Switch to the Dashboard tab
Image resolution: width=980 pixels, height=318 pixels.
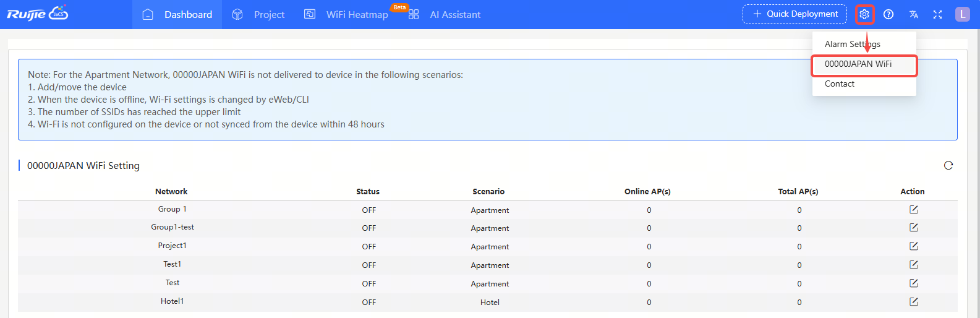[177, 14]
